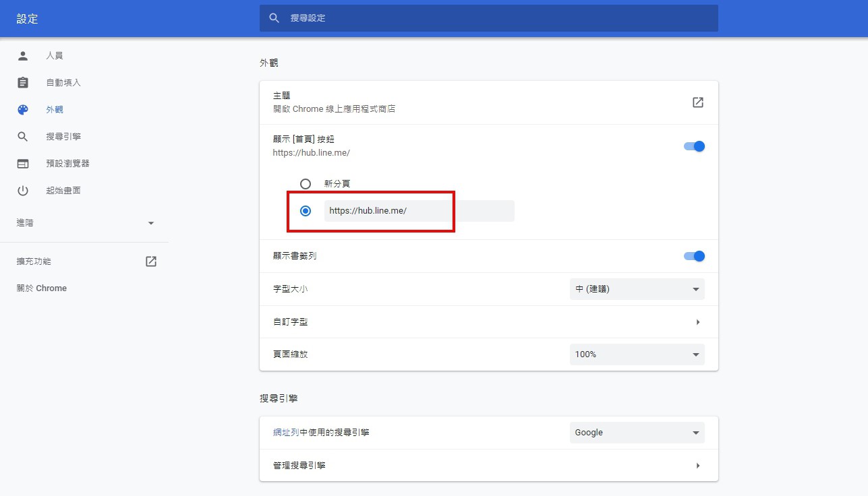Expand the 進階 section arrow
This screenshot has width=868, height=496.
tap(151, 223)
